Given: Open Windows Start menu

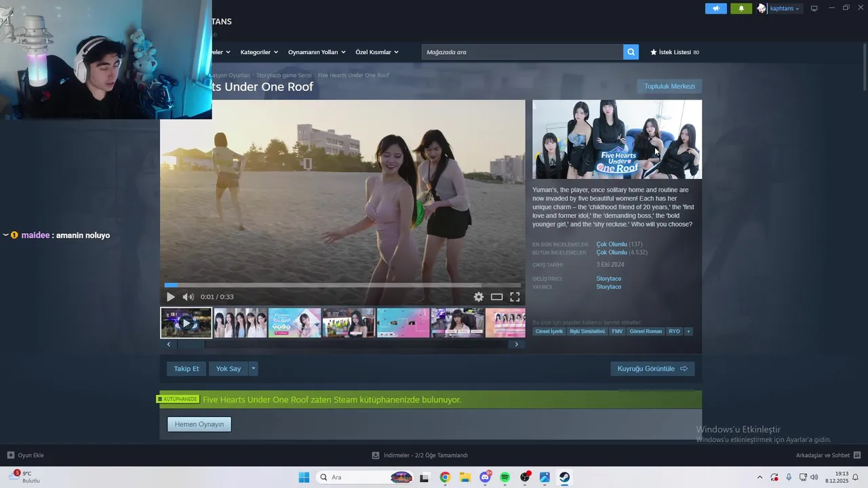Looking at the screenshot, I should [x=304, y=477].
